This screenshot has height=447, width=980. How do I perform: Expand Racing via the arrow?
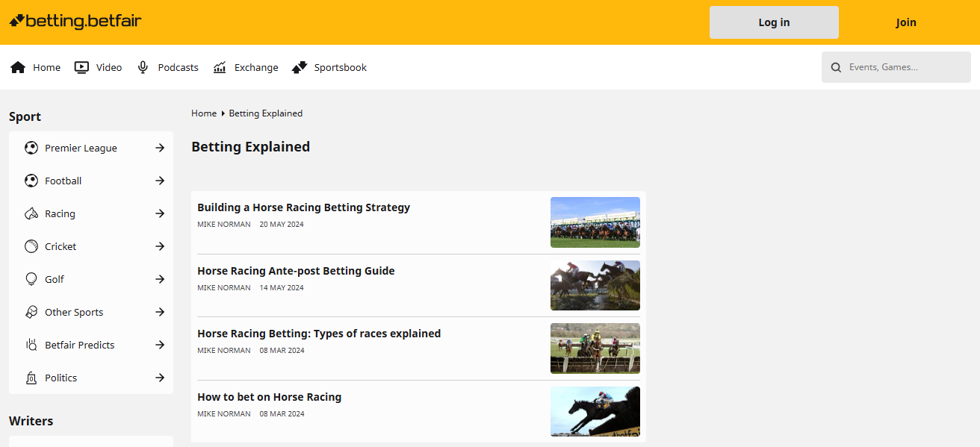(x=160, y=213)
